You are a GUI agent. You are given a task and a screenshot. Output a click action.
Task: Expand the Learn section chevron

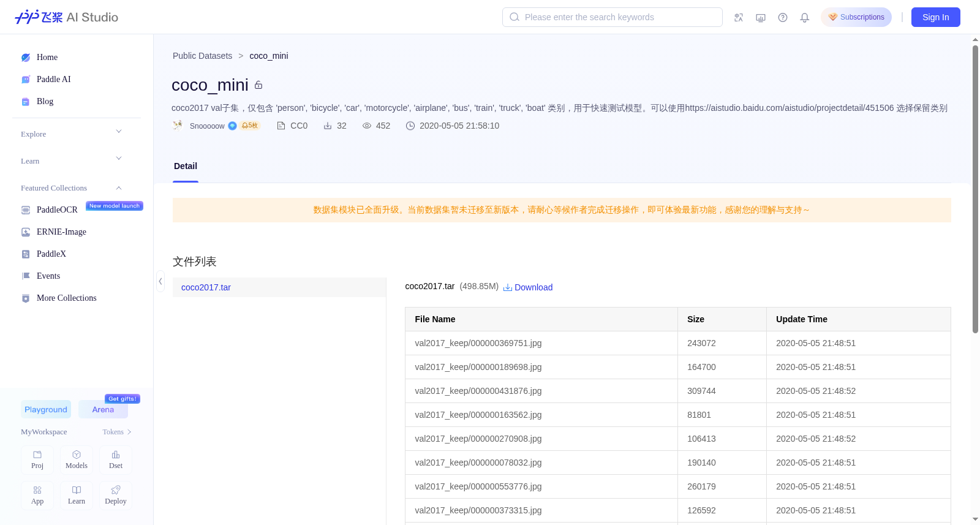coord(119,158)
